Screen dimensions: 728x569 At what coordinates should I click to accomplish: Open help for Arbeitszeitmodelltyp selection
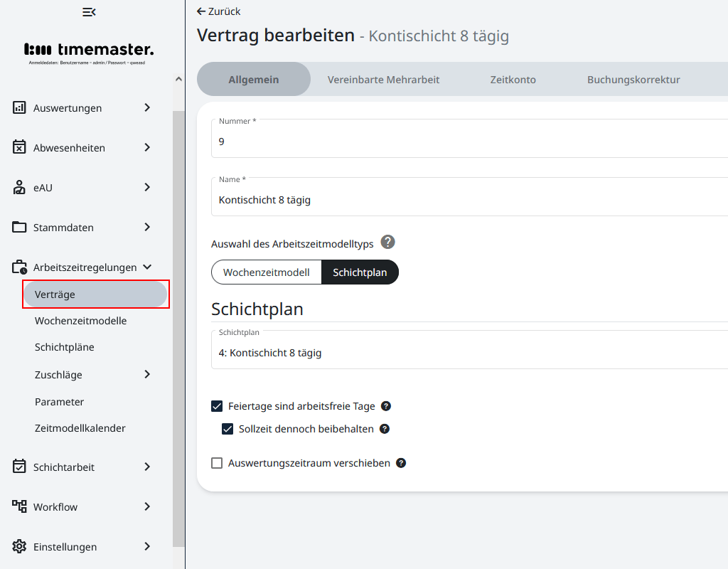387,243
